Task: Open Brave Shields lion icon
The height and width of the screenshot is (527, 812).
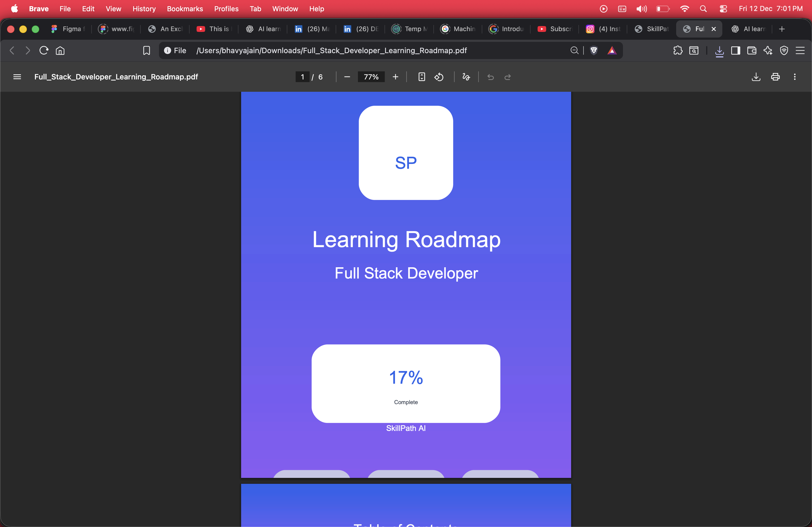Action: (x=594, y=50)
